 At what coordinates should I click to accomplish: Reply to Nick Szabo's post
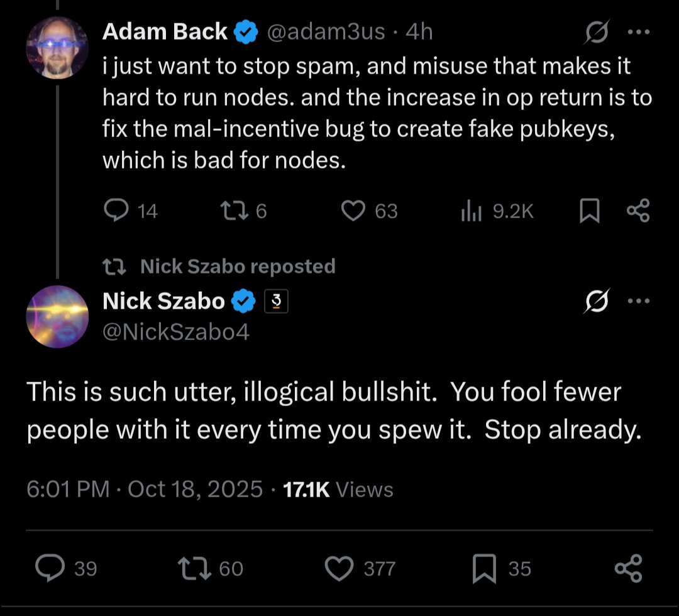point(49,568)
